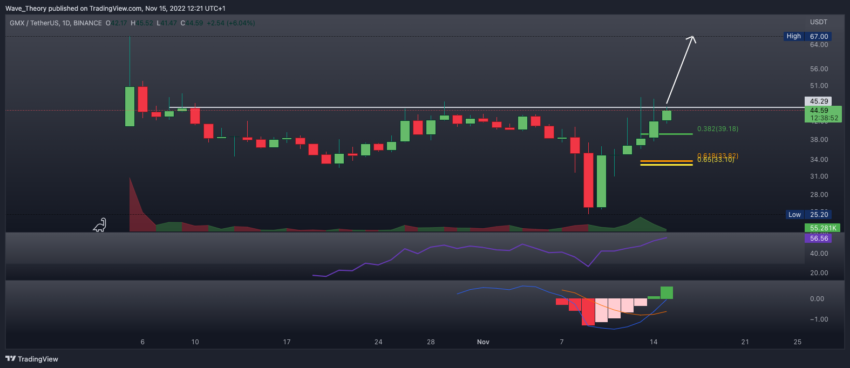Screen dimensions: 850x368
Task: Select the 0.382(39.18) Fibonacci level label
Action: pos(718,129)
